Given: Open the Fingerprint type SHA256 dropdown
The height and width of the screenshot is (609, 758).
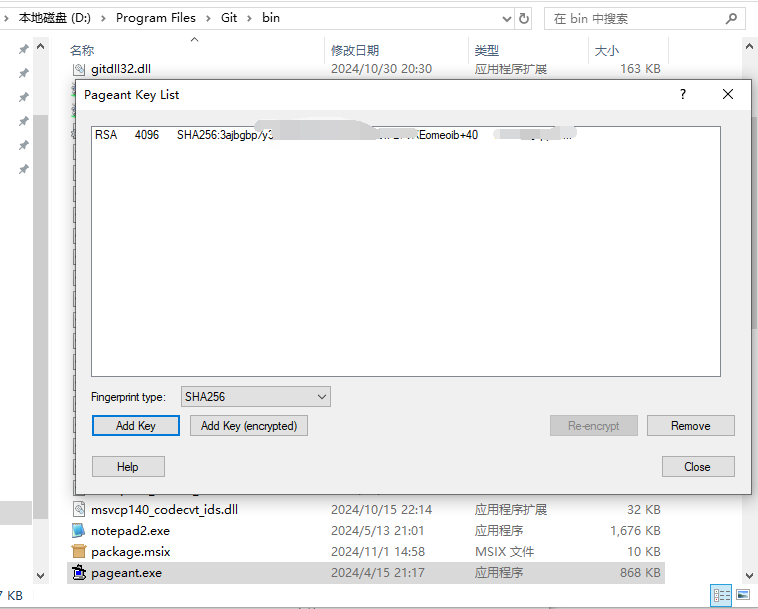Looking at the screenshot, I should click(255, 397).
